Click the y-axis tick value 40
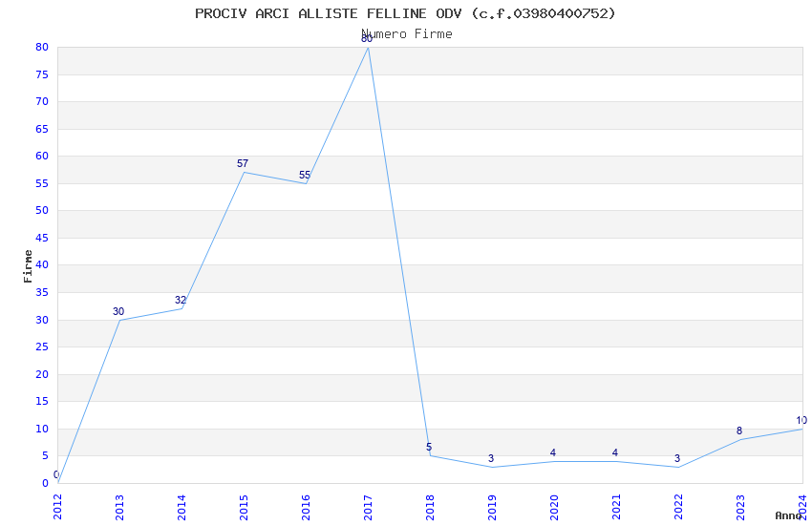This screenshot has width=812, height=525. 42,264
